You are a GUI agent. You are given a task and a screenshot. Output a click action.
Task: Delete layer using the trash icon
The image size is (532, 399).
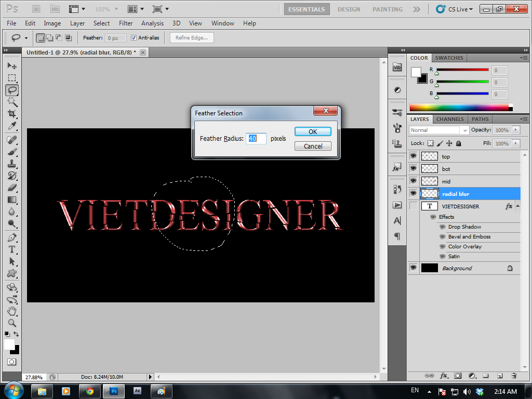point(513,375)
